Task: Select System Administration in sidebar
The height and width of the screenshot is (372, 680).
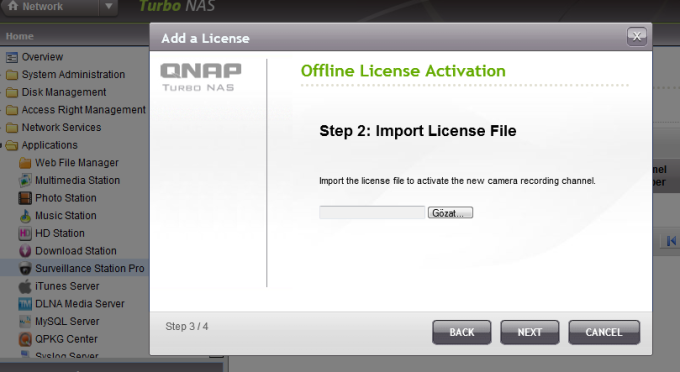Action: (73, 75)
